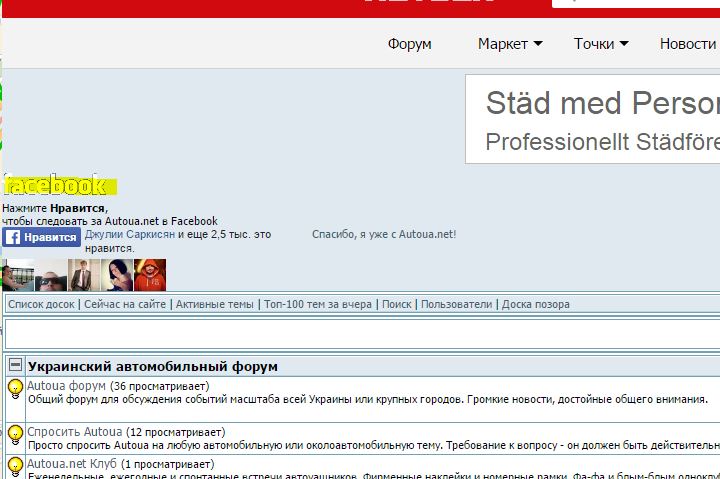The height and width of the screenshot is (479, 720).
Task: Open the Сейчас на сайте link
Action: point(125,304)
